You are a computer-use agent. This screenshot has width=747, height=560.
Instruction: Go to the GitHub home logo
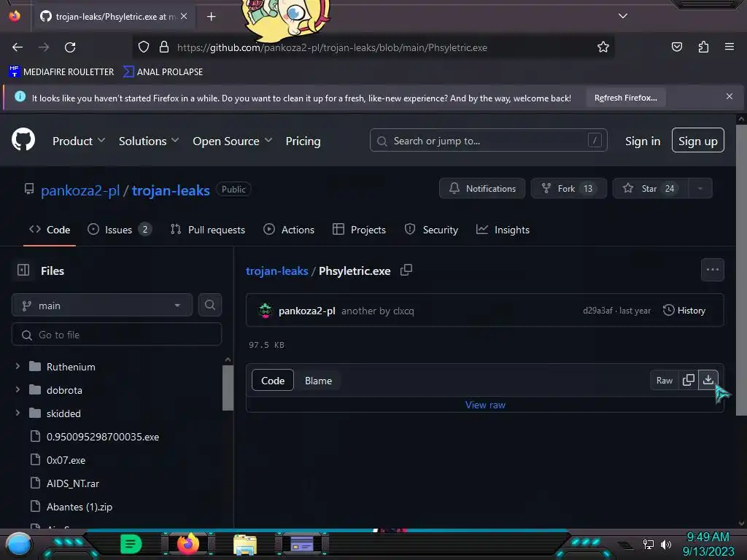[x=23, y=140]
